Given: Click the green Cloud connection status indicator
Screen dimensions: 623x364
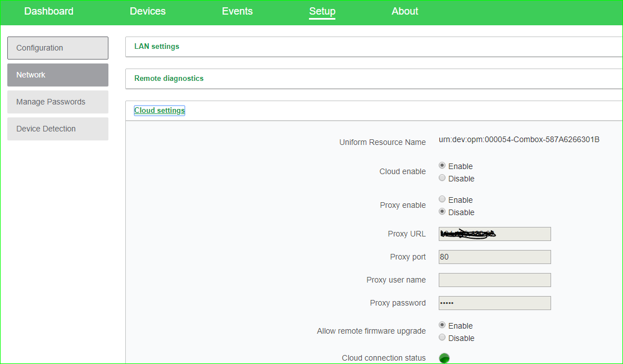Looking at the screenshot, I should coord(444,358).
